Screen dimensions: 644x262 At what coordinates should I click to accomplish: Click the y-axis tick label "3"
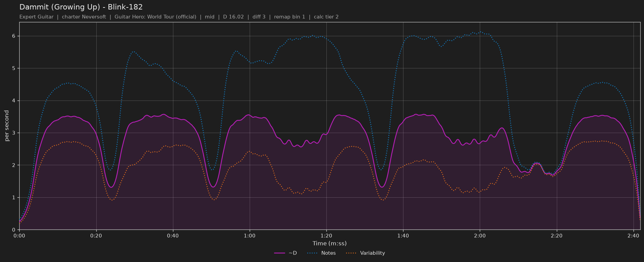point(14,133)
